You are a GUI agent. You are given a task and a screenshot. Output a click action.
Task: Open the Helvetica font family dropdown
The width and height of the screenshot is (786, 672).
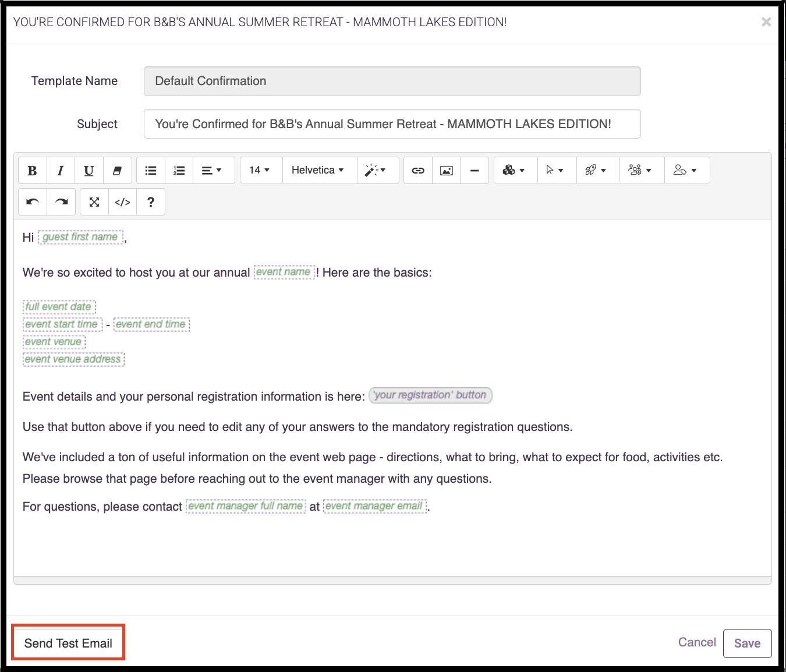[320, 171]
